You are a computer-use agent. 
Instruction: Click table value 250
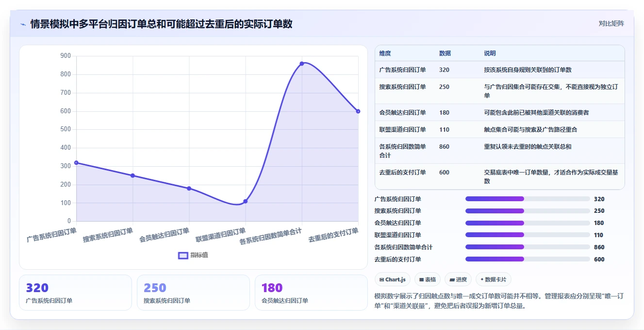444,87
